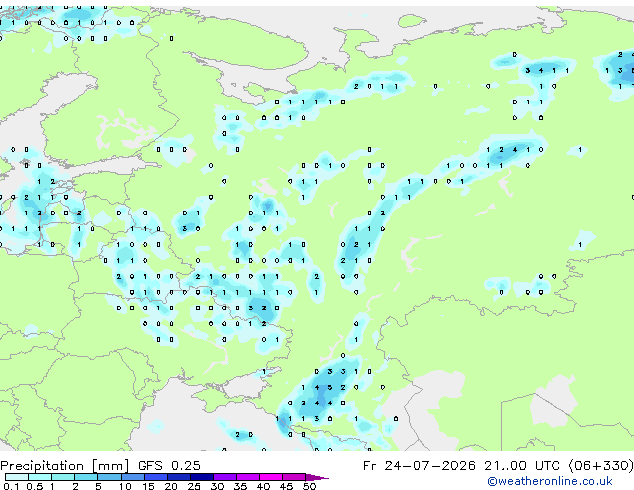Select legend swatch between 5 and 10
Image resolution: width=634 pixels, height=490 pixels.
pyautogui.click(x=109, y=477)
